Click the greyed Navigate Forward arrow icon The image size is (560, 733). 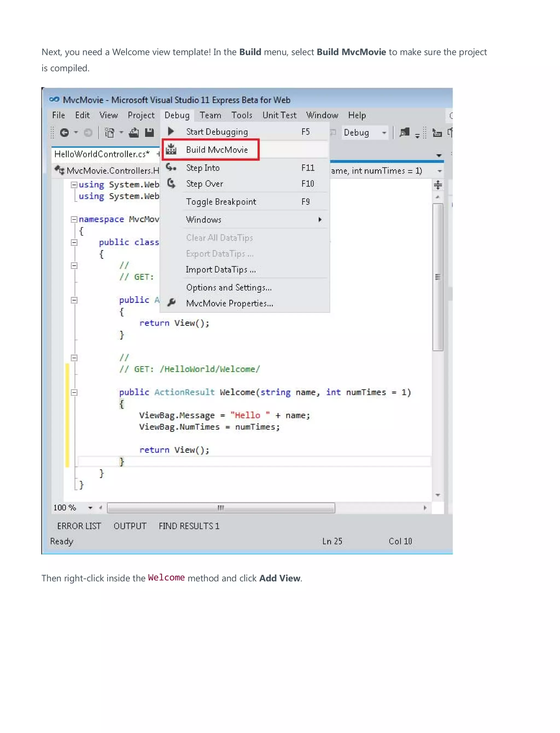click(88, 133)
